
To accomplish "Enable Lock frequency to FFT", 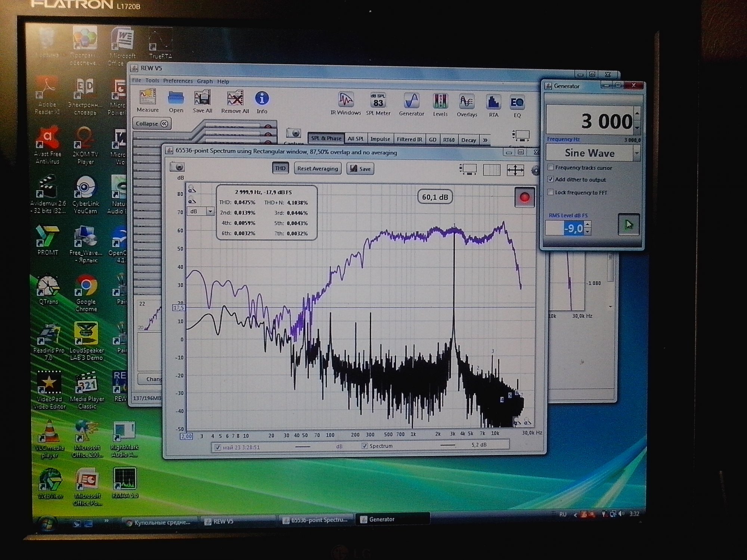I will [551, 192].
